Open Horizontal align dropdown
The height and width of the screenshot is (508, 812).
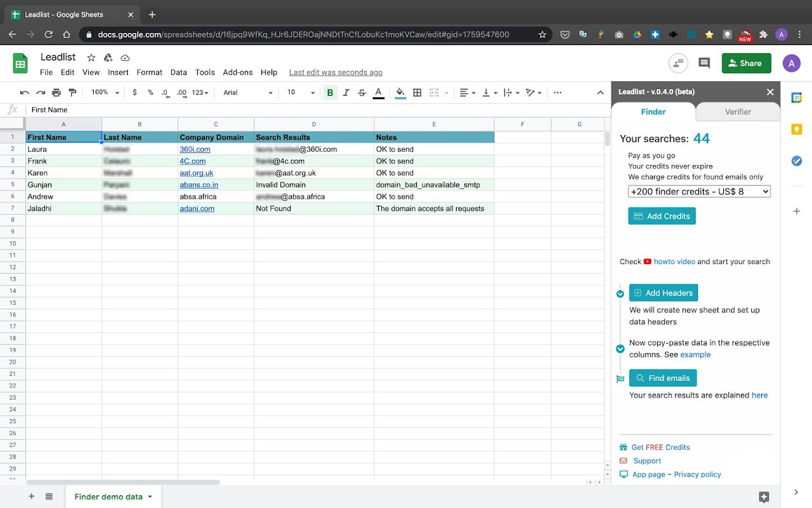[x=467, y=93]
